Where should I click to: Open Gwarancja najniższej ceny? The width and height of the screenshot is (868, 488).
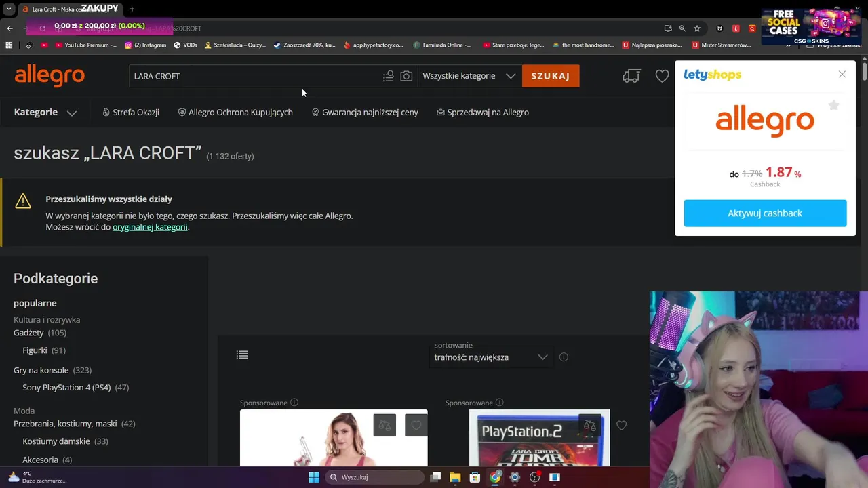tap(365, 113)
